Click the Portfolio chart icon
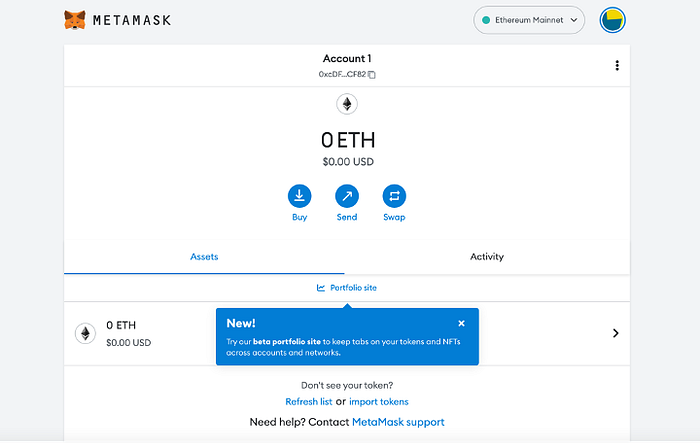The image size is (700, 443). (321, 288)
